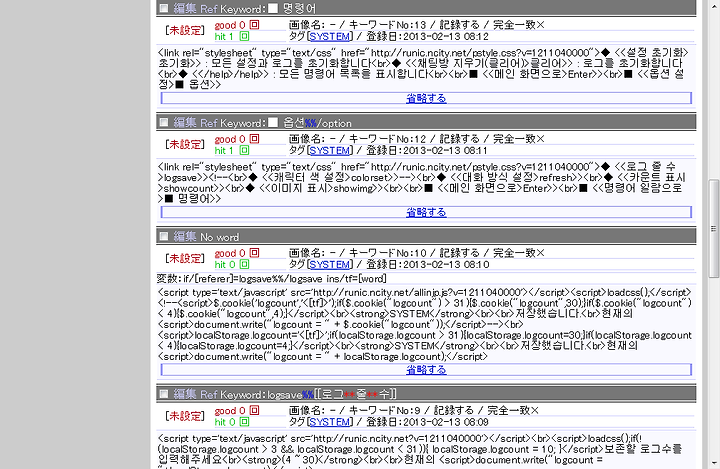This screenshot has width=720, height=469.
Task: Click 記録する in the keyword No:10 row
Action: click(459, 253)
